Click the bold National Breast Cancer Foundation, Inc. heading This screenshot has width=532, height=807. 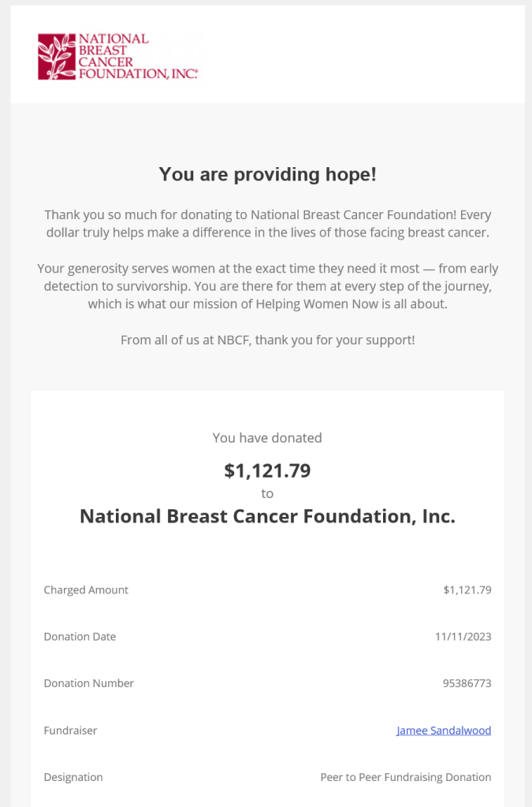267,516
